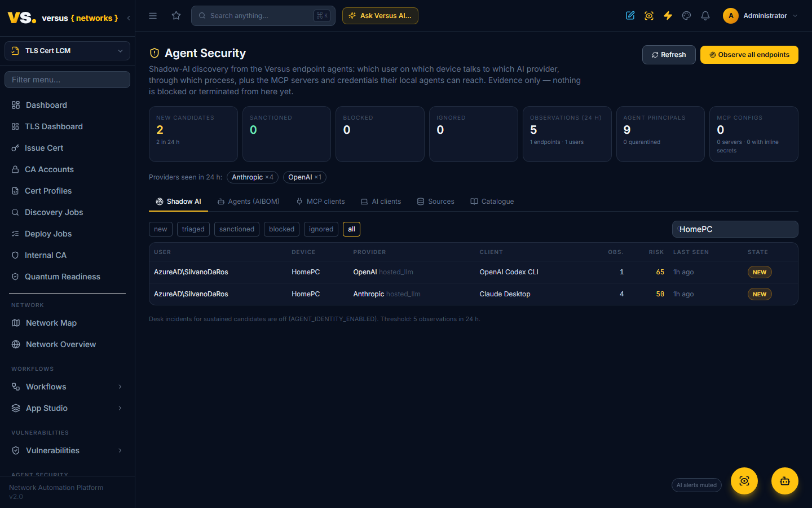812x508 pixels.
Task: Filter candidates by triaged state
Action: [193, 229]
